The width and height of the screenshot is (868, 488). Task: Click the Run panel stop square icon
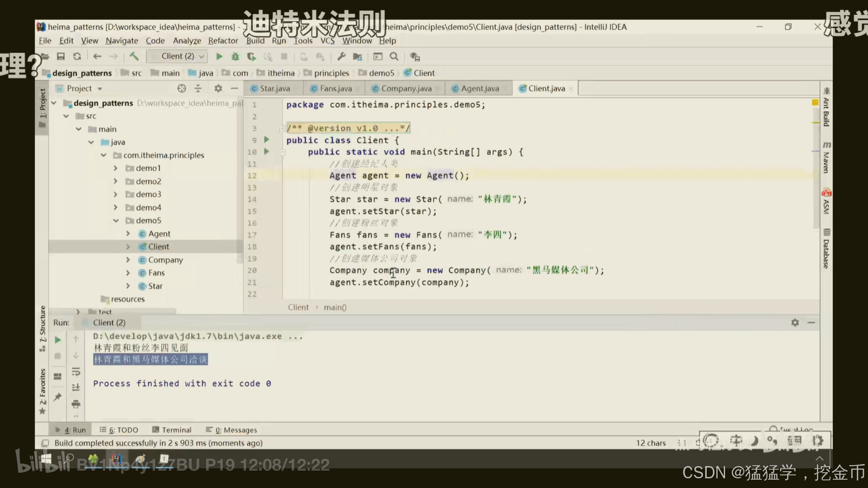(x=57, y=356)
